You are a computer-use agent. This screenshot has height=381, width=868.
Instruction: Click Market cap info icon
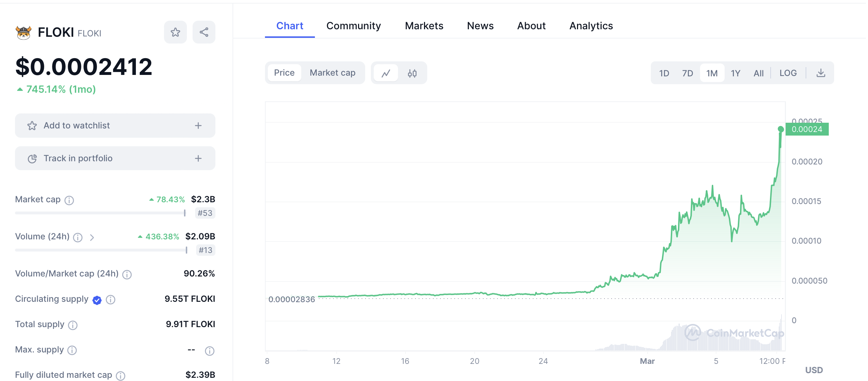pos(69,200)
